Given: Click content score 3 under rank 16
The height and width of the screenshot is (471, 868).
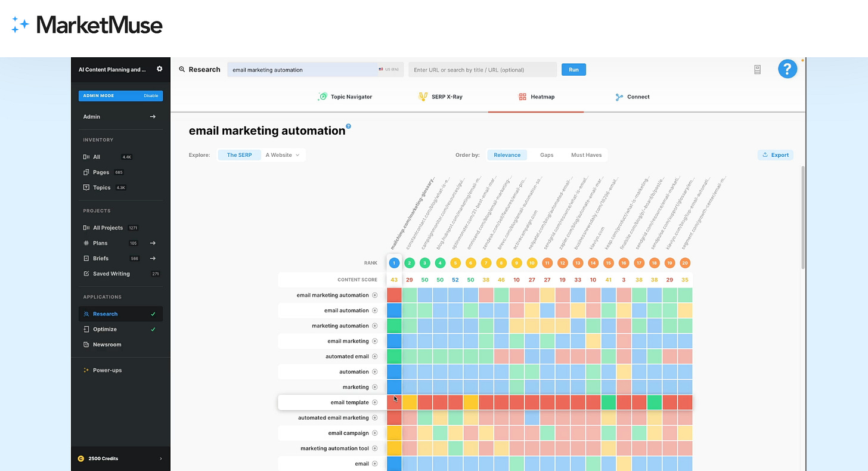Looking at the screenshot, I should click(x=624, y=280).
